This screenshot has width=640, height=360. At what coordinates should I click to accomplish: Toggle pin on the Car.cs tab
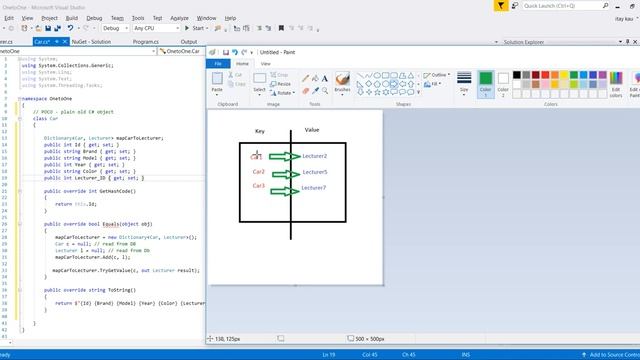point(57,42)
